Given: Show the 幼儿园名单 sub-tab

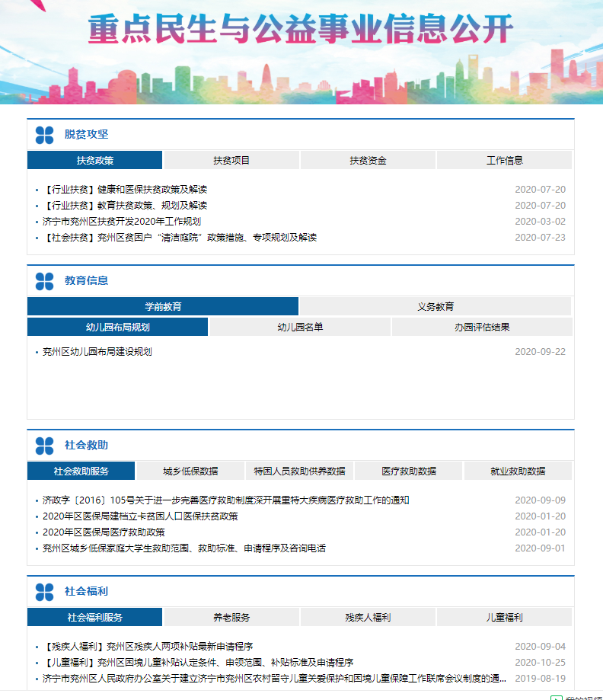Looking at the screenshot, I should click(x=300, y=328).
